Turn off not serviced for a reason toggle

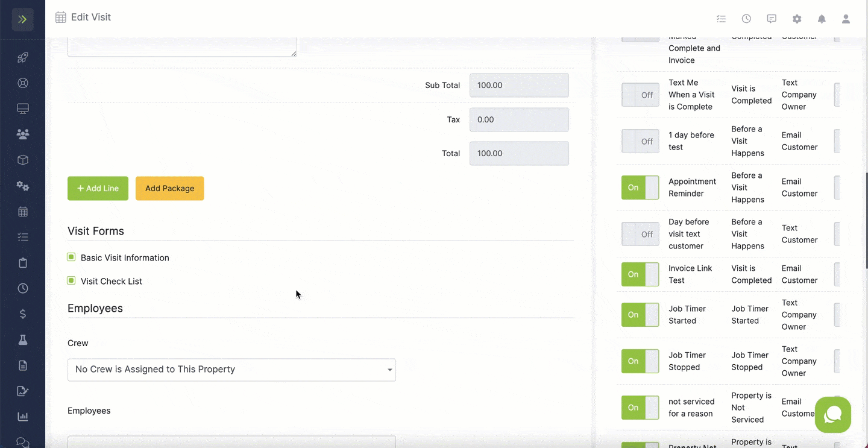640,408
